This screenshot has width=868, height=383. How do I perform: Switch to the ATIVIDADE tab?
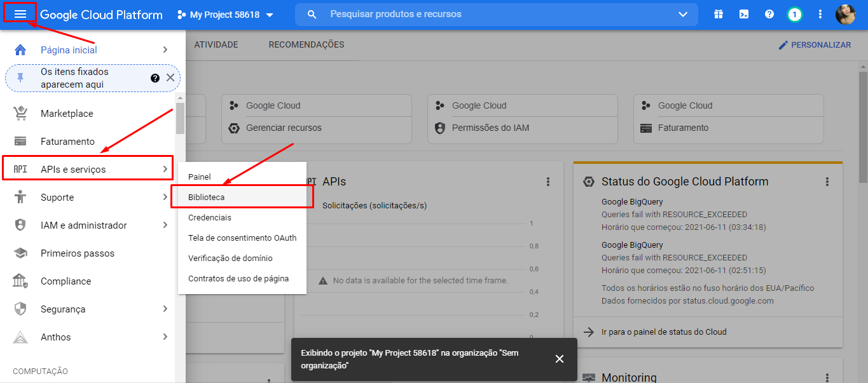pyautogui.click(x=216, y=45)
